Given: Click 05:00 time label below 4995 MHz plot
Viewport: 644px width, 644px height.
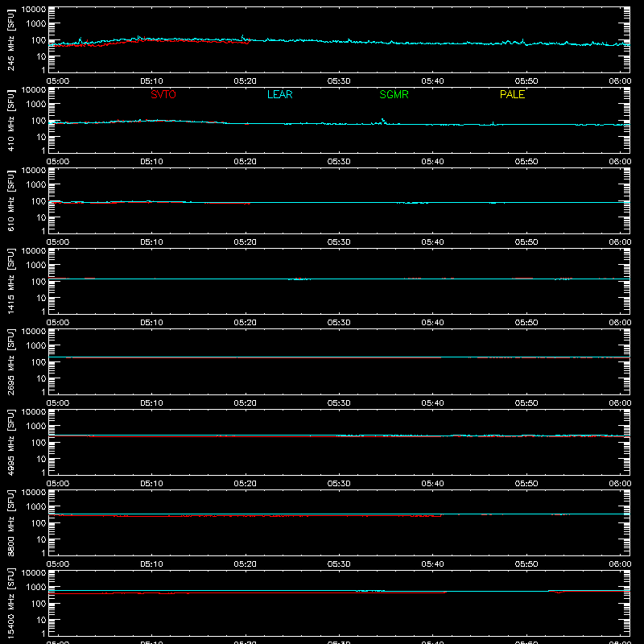Looking at the screenshot, I should (58, 484).
